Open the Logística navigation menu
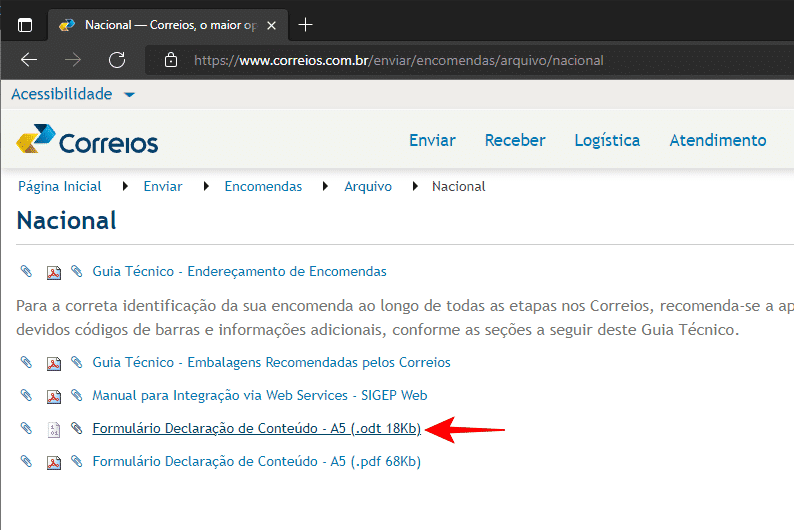 pos(607,140)
